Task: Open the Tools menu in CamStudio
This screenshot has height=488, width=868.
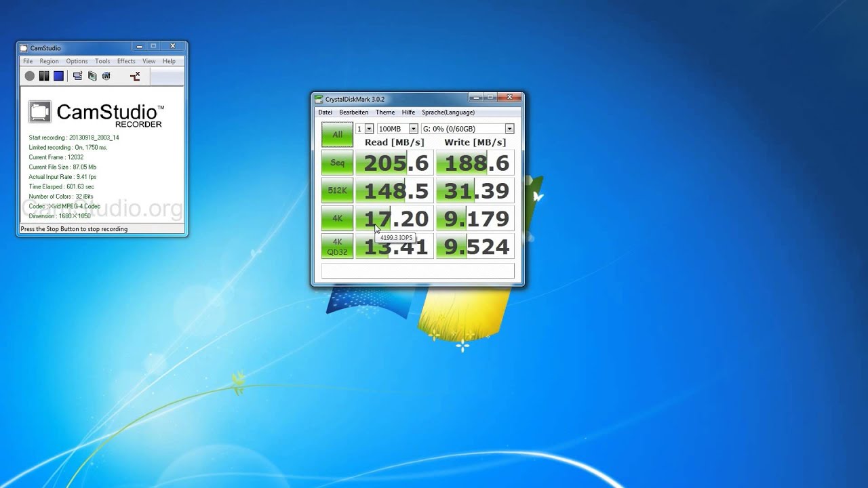Action: click(102, 61)
